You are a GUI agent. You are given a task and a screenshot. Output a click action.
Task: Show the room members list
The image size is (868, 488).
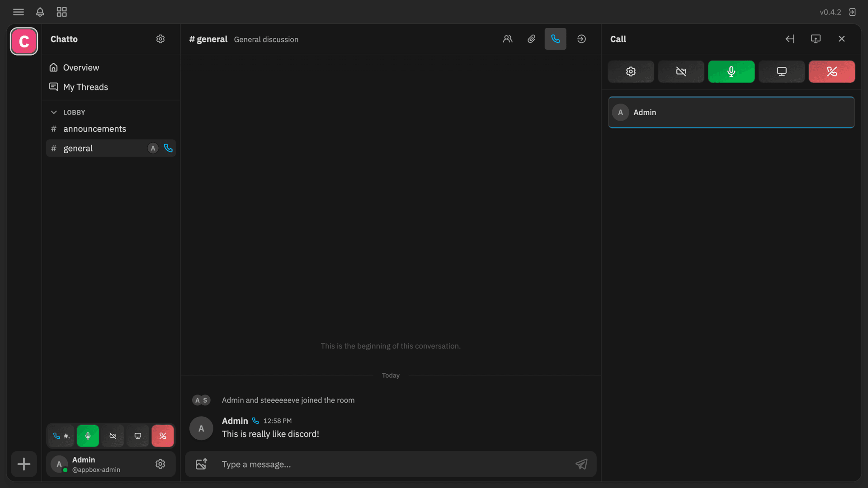pos(508,39)
